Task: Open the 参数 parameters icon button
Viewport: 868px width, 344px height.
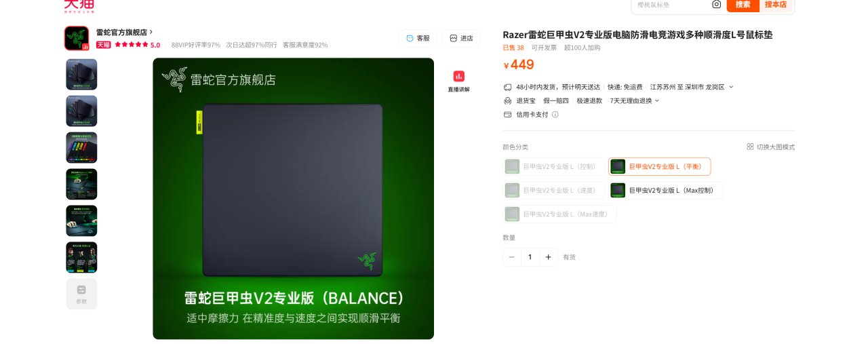Action: click(x=81, y=294)
